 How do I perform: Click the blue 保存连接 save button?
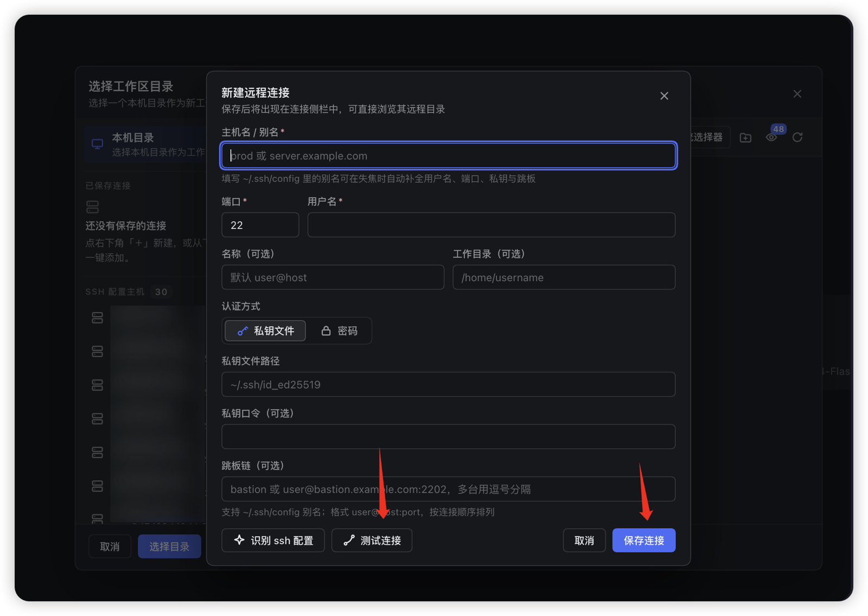click(644, 540)
